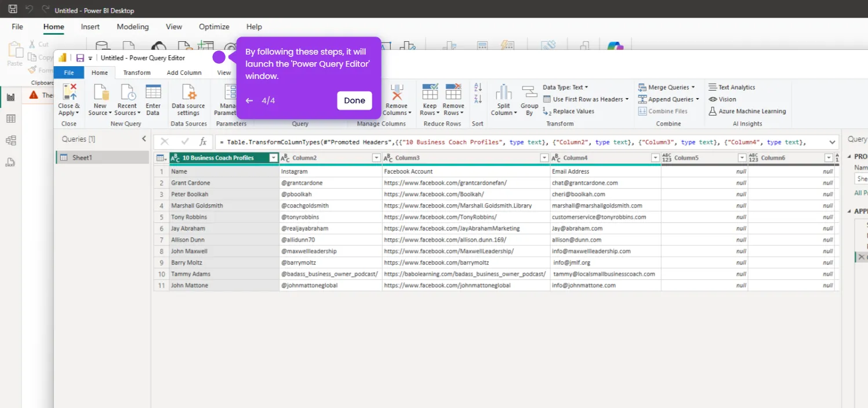Screen dimensions: 868x408
Task: Open the Column2 filter dropdown
Action: [x=376, y=158]
